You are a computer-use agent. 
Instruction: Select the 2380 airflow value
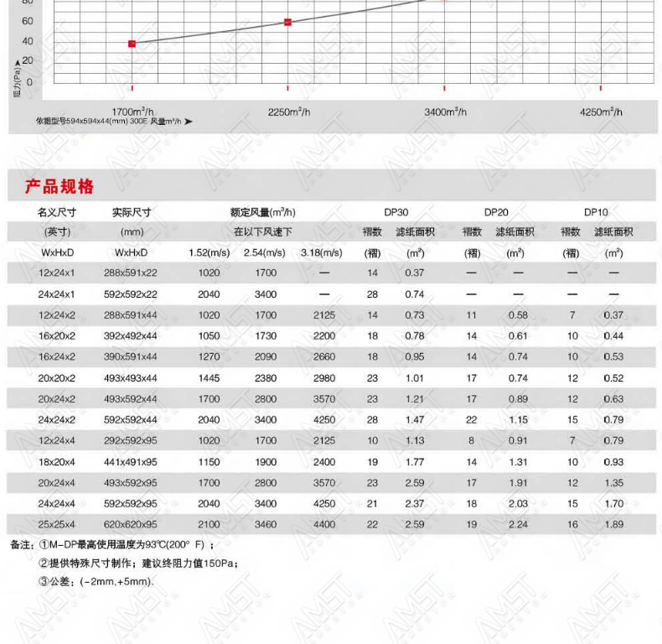click(x=266, y=378)
